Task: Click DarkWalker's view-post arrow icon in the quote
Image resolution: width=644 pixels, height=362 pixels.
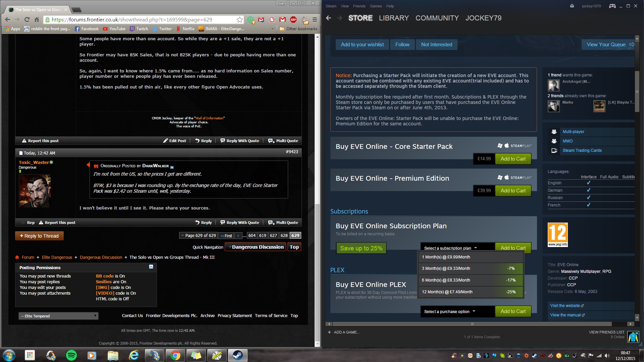Action: [172, 167]
